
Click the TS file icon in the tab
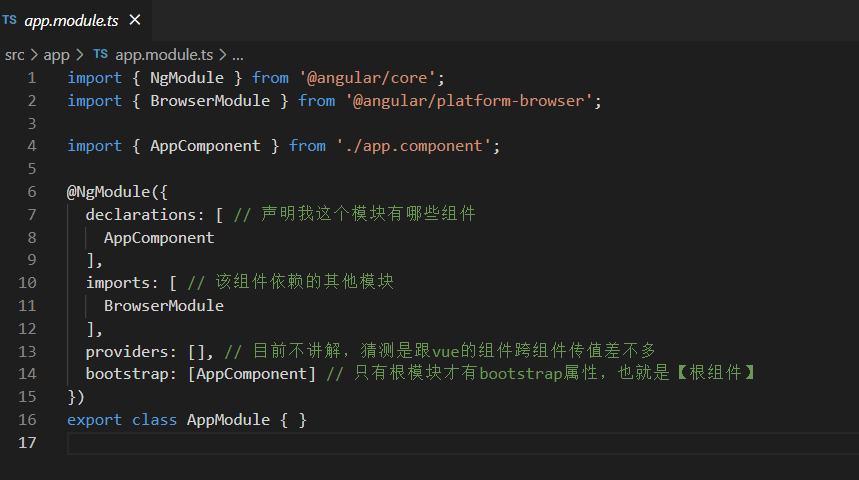(9, 20)
